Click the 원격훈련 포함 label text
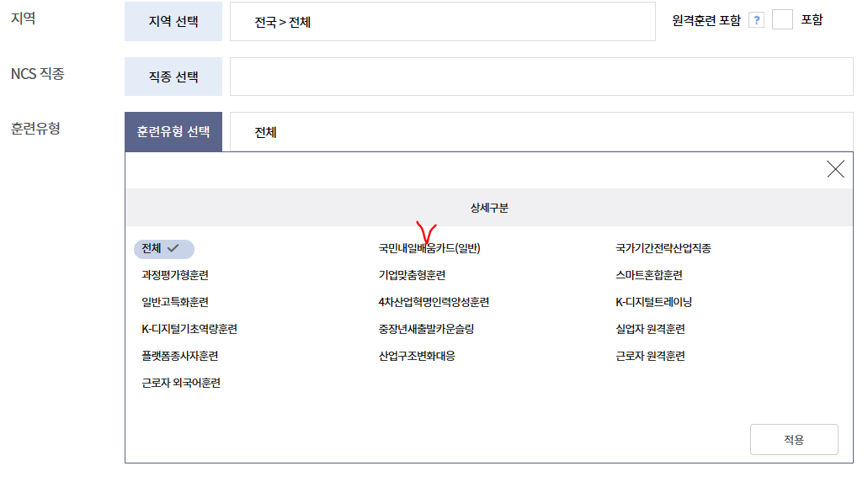The width and height of the screenshot is (868, 482). tap(706, 20)
